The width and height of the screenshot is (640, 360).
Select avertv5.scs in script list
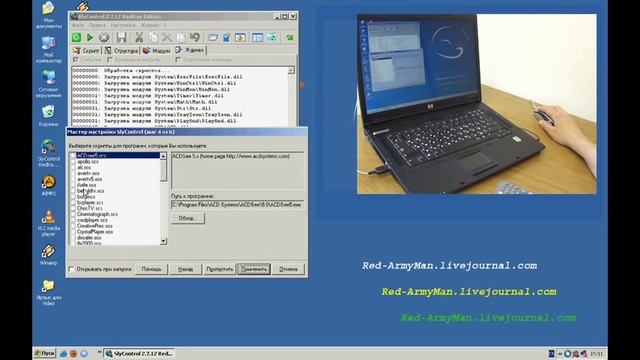[89, 179]
